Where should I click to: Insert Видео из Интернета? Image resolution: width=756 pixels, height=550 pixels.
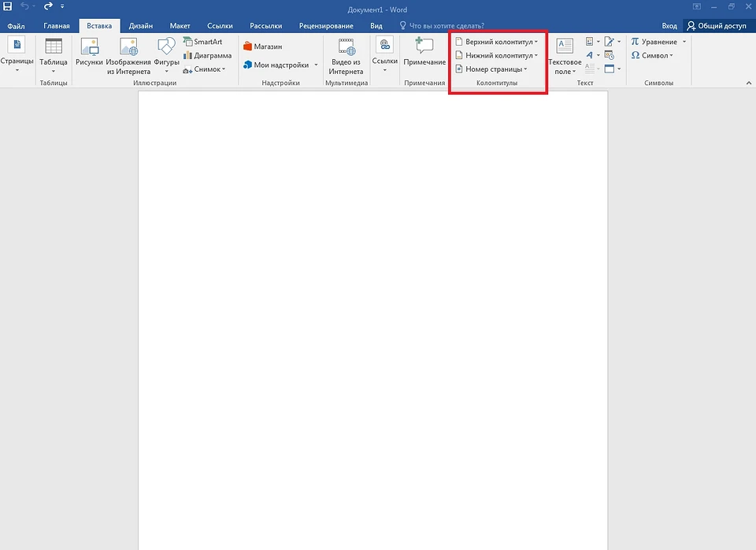click(346, 55)
